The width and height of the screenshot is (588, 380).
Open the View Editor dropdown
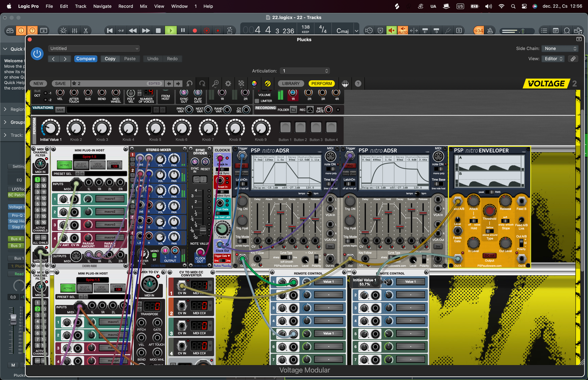tap(553, 59)
